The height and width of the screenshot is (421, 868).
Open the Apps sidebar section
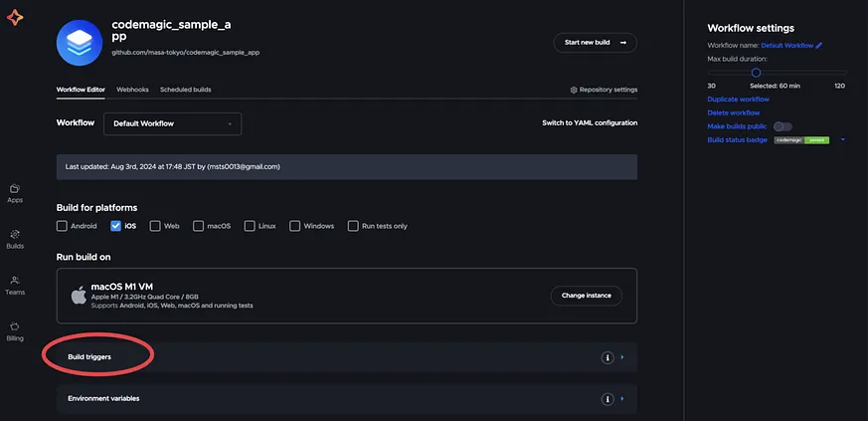[15, 194]
